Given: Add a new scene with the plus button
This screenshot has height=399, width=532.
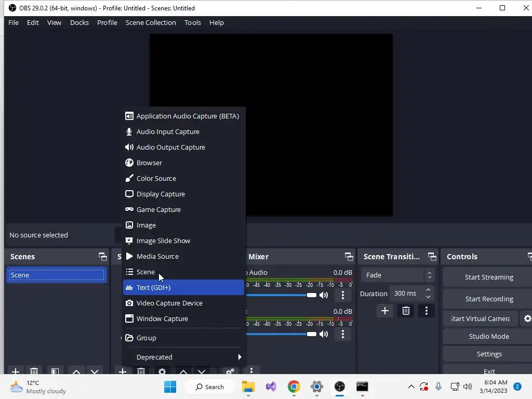Looking at the screenshot, I should 15,371.
